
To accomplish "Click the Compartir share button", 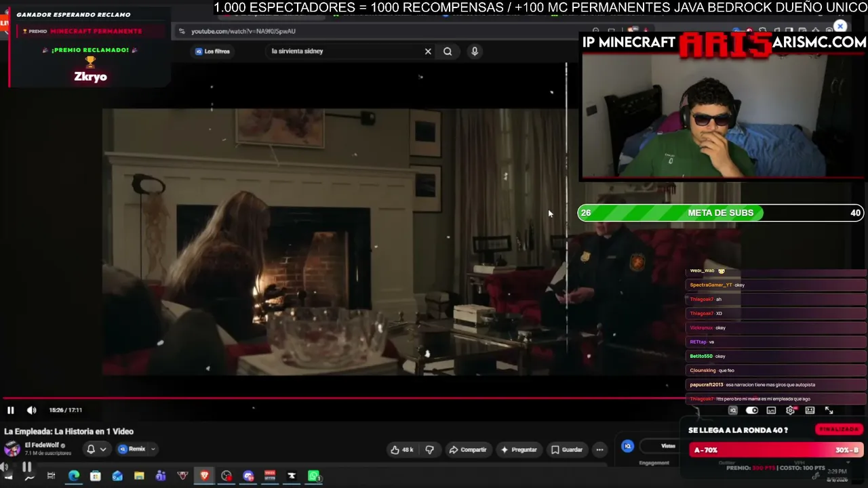I will (x=468, y=449).
